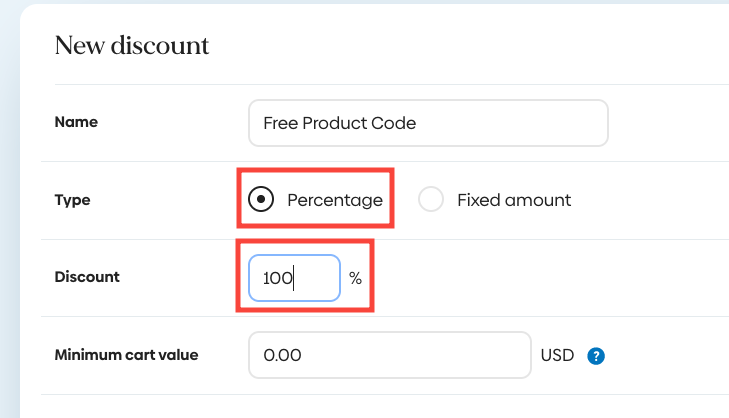Click the Type row label

(72, 200)
